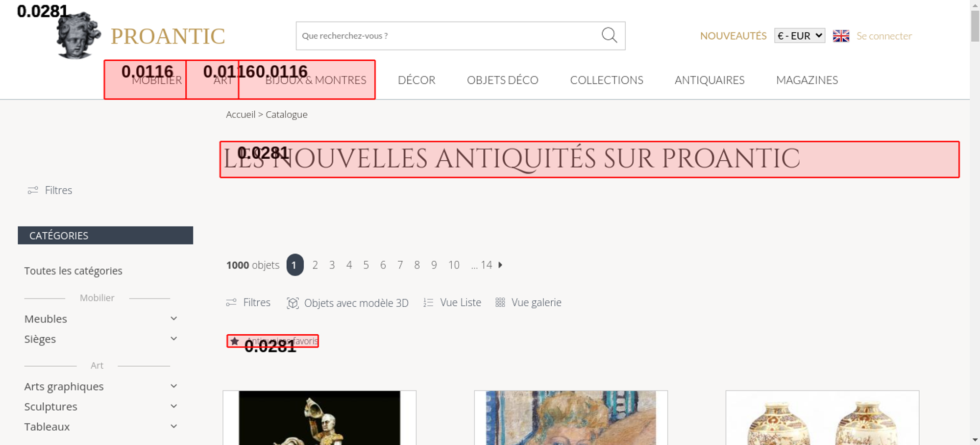Image resolution: width=980 pixels, height=445 pixels.
Task: Expand the Sculptures category chevron
Action: click(x=173, y=406)
